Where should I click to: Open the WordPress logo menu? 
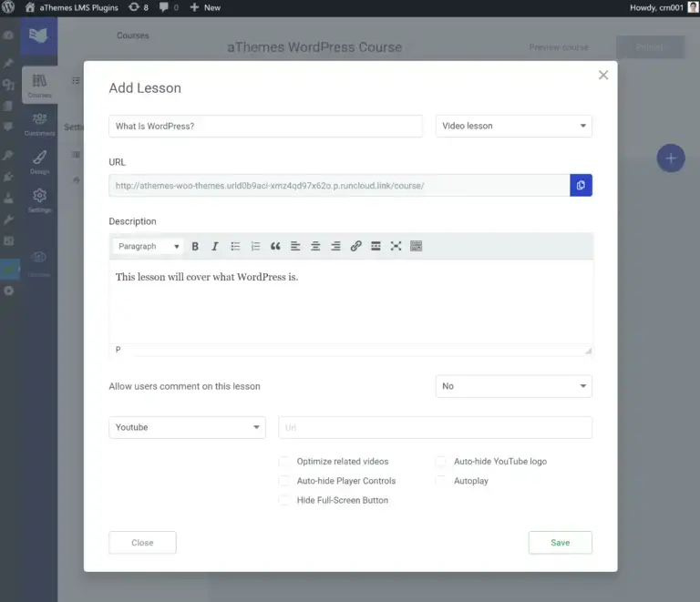[x=8, y=7]
